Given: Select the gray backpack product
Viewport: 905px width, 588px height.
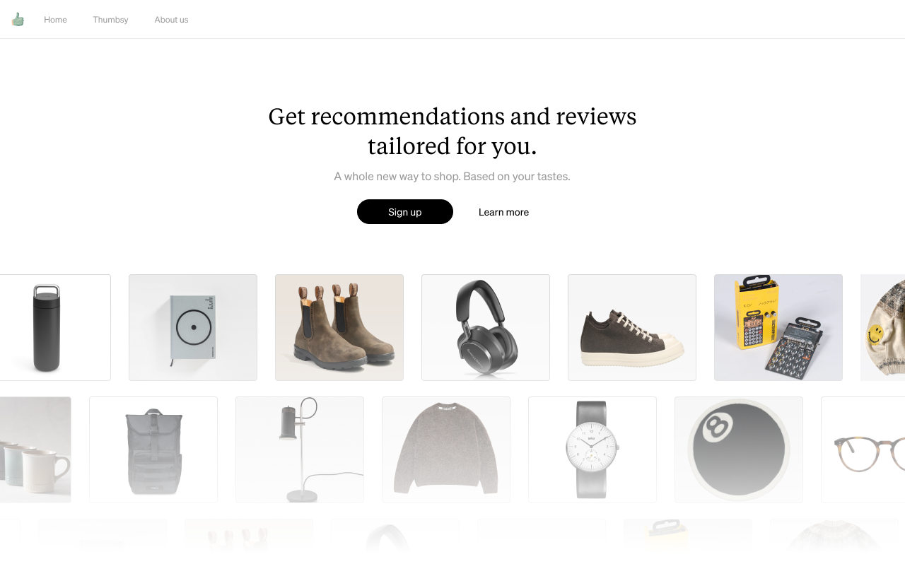Looking at the screenshot, I should (153, 450).
